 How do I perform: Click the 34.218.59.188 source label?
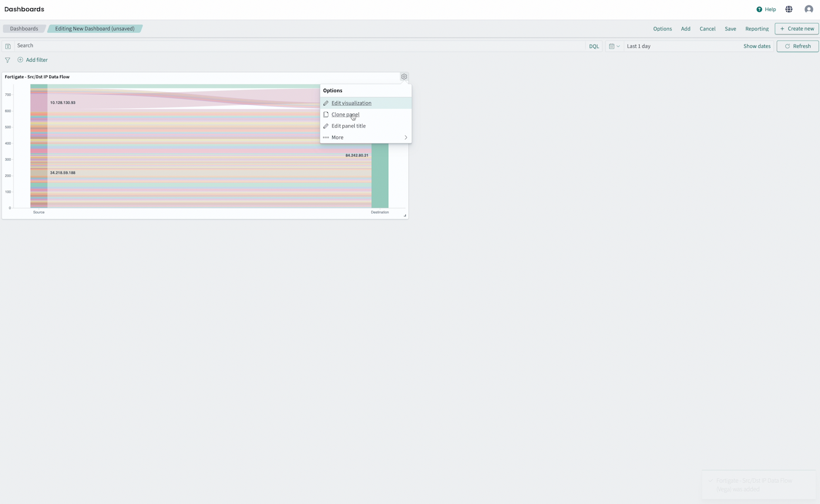[x=62, y=173]
